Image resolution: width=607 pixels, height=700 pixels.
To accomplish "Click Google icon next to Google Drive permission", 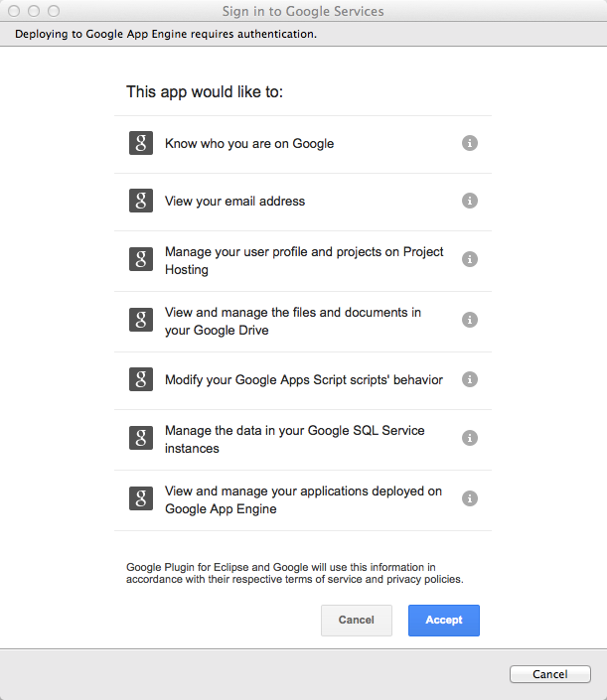I will (141, 320).
